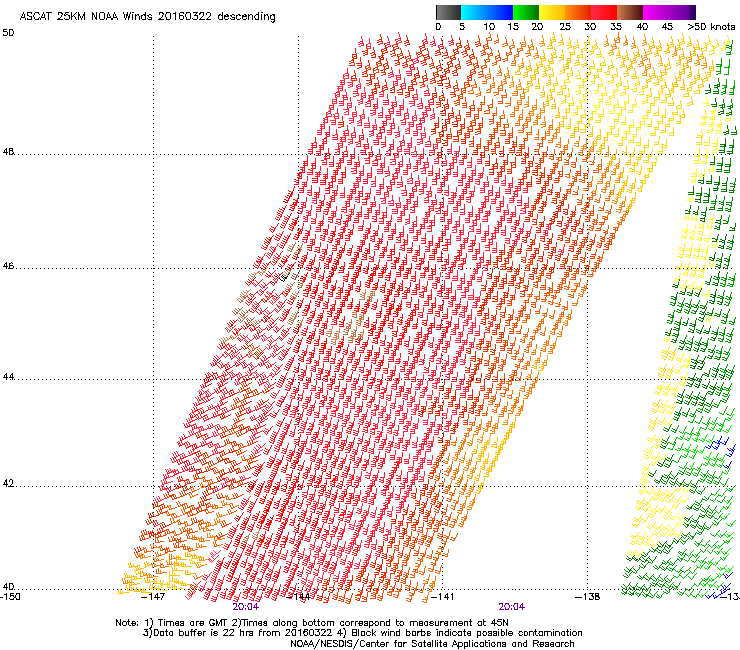Pick the red 30–35 knots color bar segment
This screenshot has width=740, height=650.
tap(604, 12)
